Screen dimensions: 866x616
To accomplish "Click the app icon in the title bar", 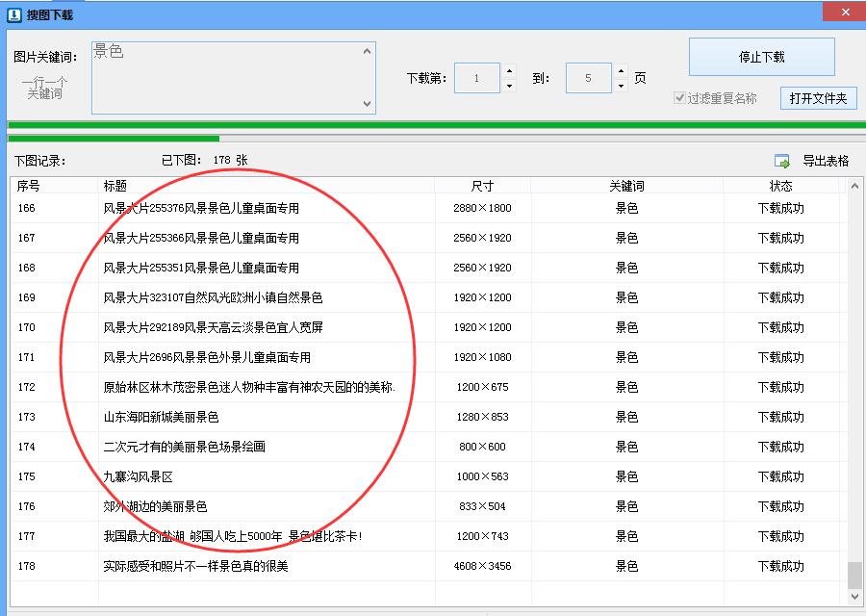I will point(13,13).
